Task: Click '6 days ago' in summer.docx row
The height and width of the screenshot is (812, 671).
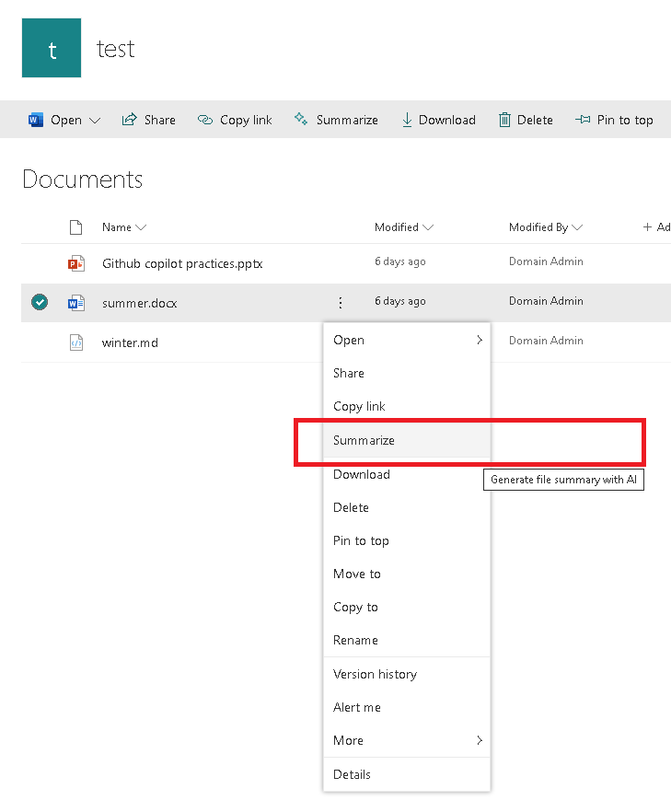Action: pyautogui.click(x=400, y=301)
